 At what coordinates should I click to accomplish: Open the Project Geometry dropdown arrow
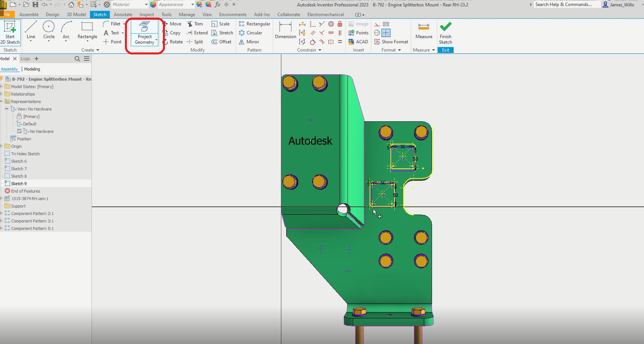coord(156,40)
